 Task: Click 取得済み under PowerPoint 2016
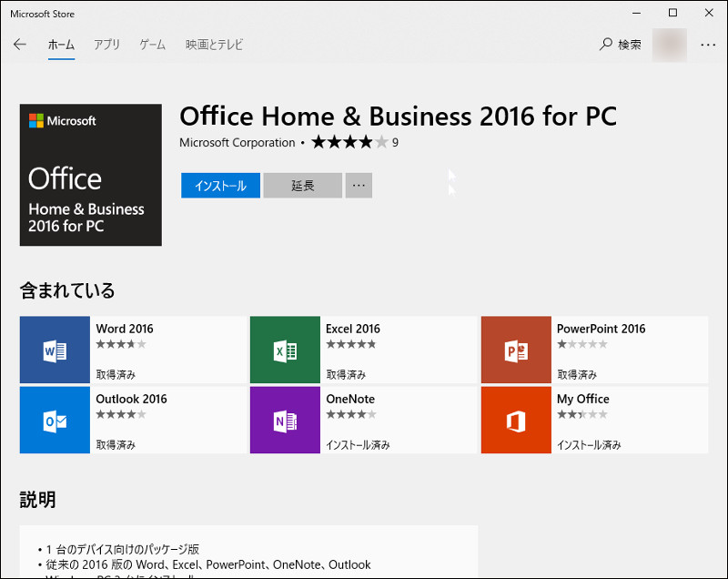tap(577, 374)
